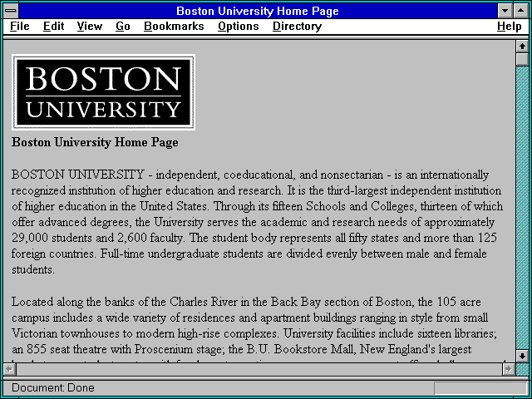Click the vertical scrollbar up arrow
The width and height of the screenshot is (532, 399).
coord(522,47)
